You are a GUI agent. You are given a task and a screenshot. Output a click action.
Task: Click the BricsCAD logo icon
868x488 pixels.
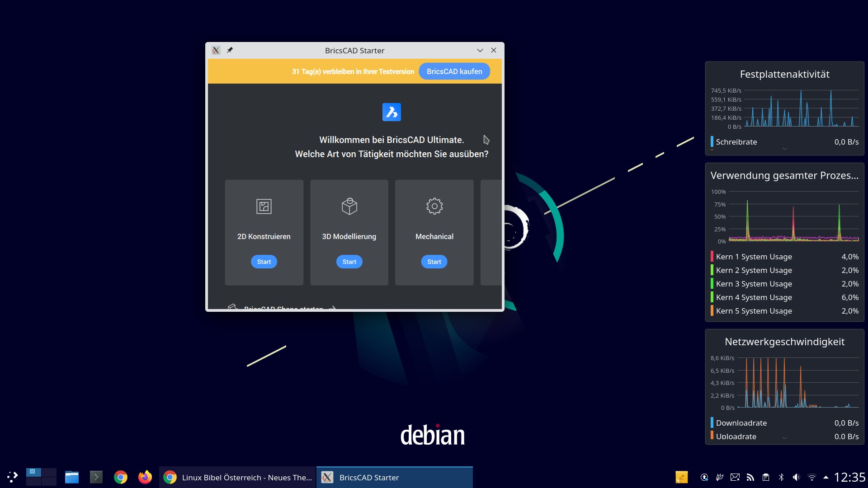coord(392,112)
